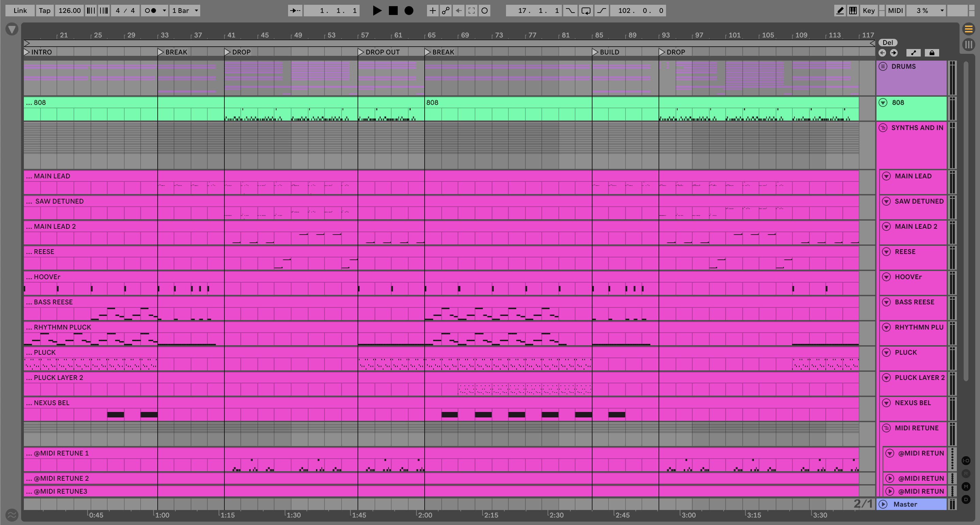Collapse the DRUMS group track
The image size is (980, 525).
pos(883,67)
